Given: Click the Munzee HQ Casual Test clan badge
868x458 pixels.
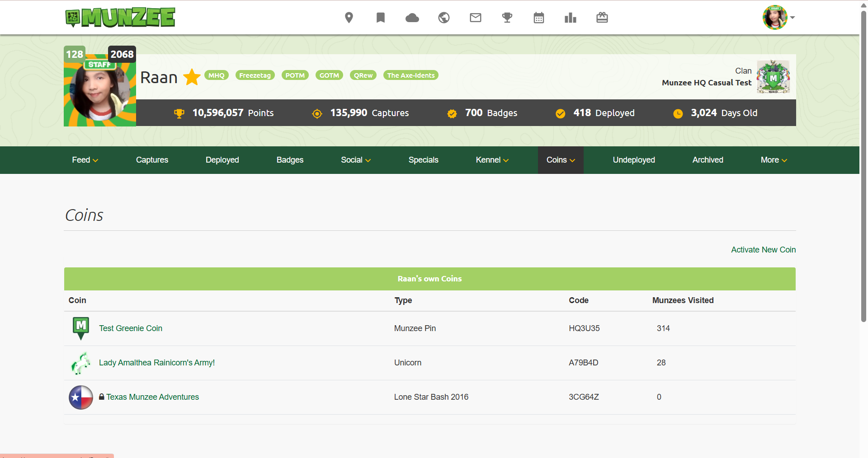Looking at the screenshot, I should (x=773, y=77).
